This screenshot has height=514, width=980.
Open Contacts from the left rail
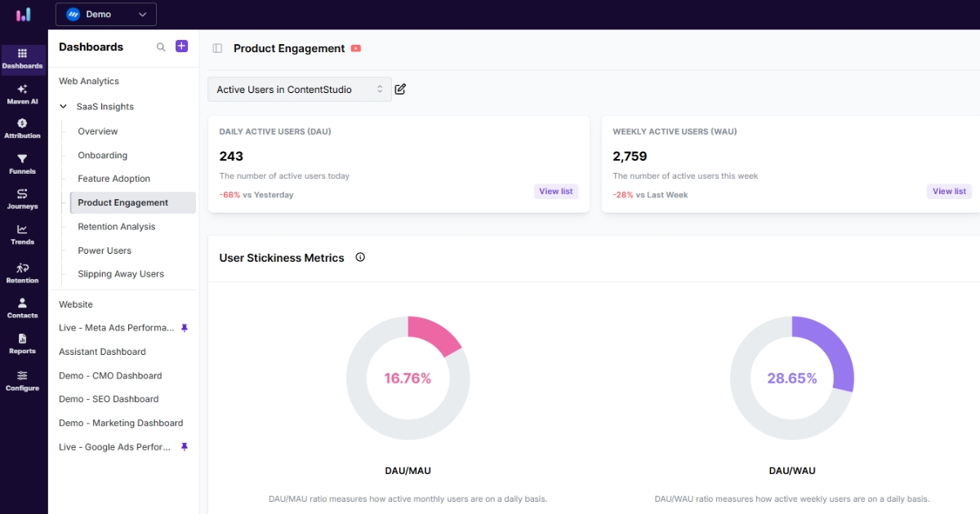[23, 308]
